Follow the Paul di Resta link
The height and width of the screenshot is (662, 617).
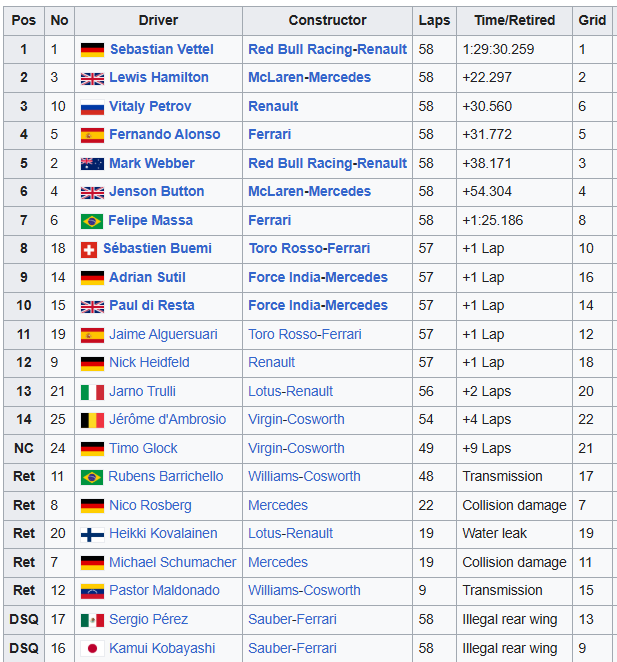pos(152,305)
